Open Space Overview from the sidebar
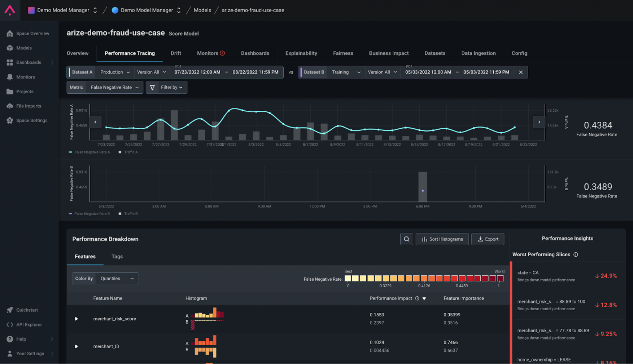 [32, 33]
